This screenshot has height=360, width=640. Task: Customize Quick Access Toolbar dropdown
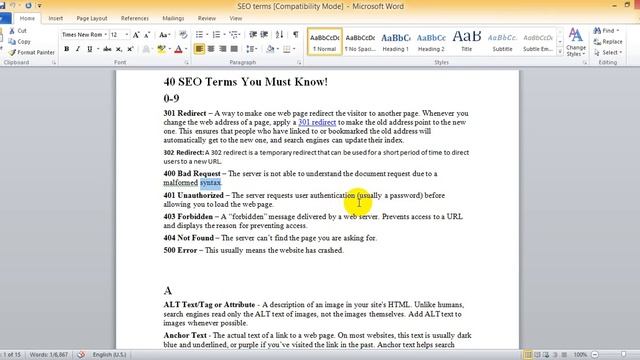tap(40, 6)
